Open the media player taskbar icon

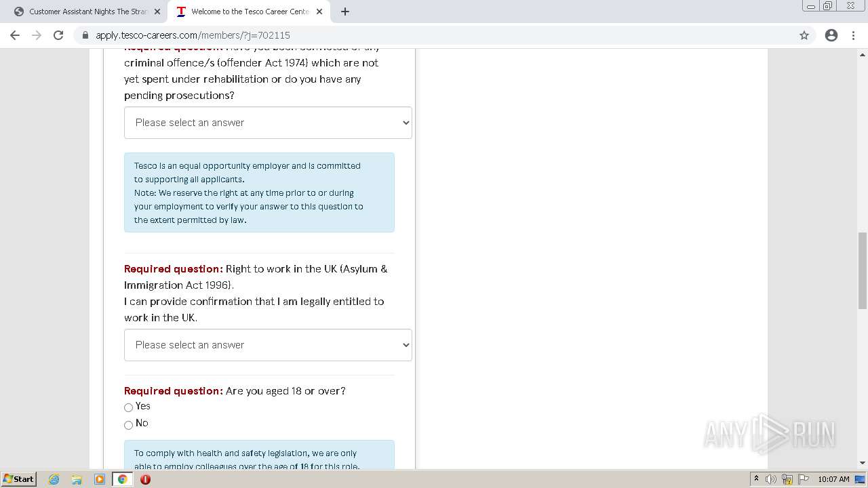[x=100, y=479]
